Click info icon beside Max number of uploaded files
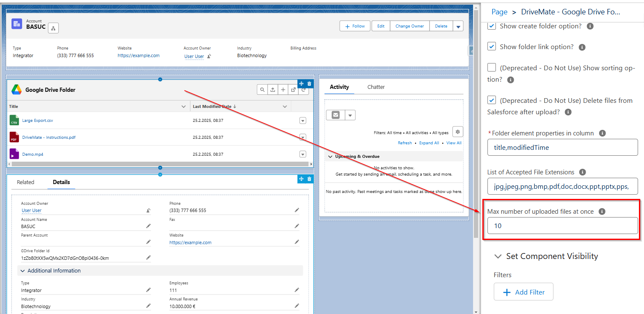Image resolution: width=644 pixels, height=314 pixels. pos(602,211)
